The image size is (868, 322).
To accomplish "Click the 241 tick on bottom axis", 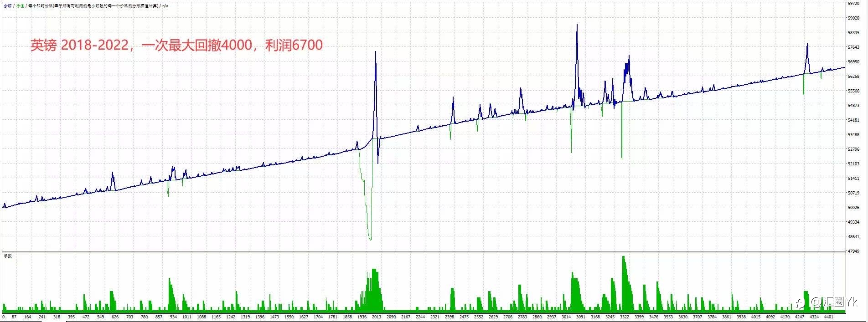I will point(42,317).
